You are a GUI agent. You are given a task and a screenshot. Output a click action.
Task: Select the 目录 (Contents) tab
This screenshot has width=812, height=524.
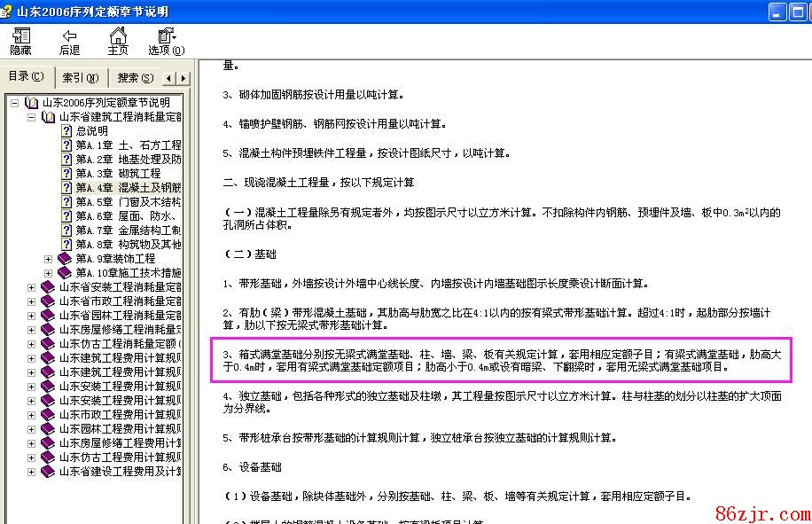click(x=26, y=77)
